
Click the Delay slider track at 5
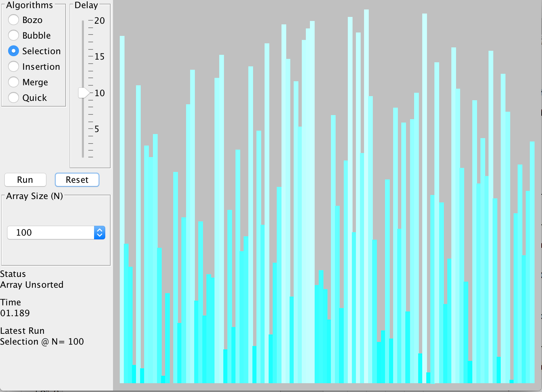pyautogui.click(x=83, y=129)
